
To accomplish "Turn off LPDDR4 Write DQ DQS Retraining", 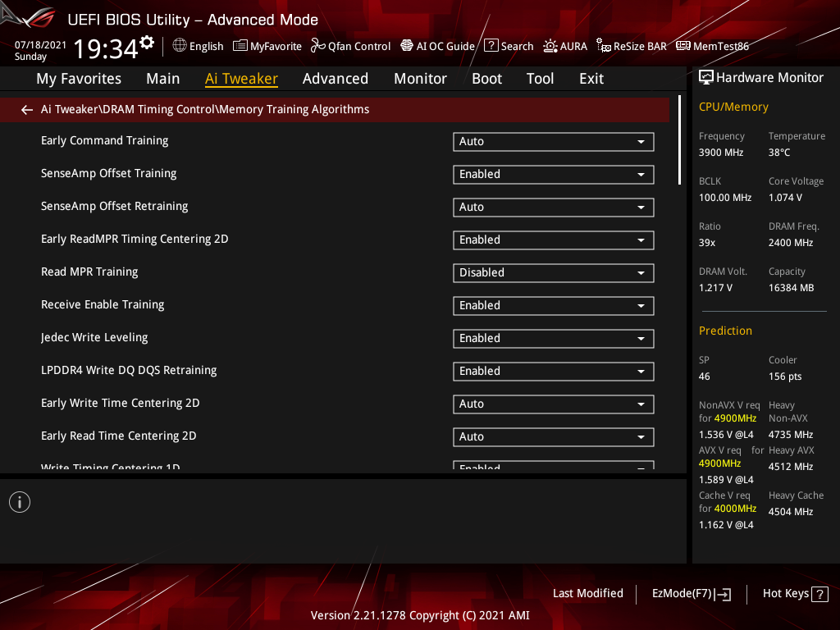I will click(x=553, y=371).
